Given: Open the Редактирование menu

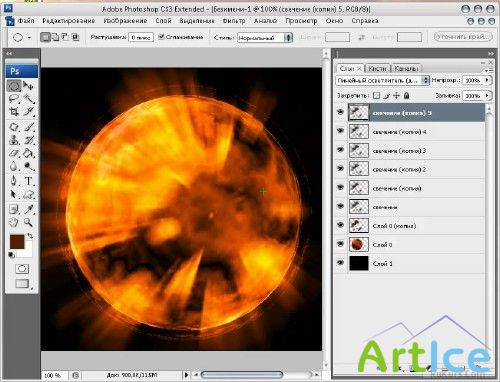Looking at the screenshot, I should tap(69, 21).
